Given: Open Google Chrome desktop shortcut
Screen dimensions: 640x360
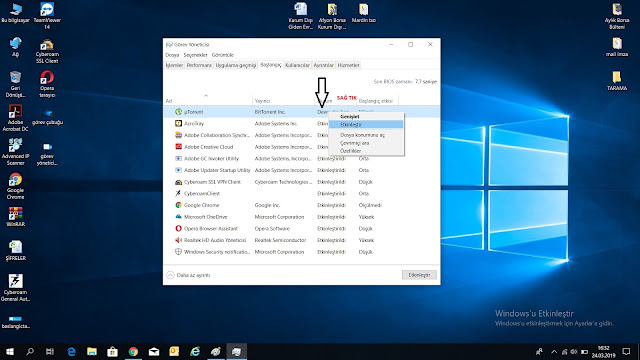Looking at the screenshot, I should [16, 186].
